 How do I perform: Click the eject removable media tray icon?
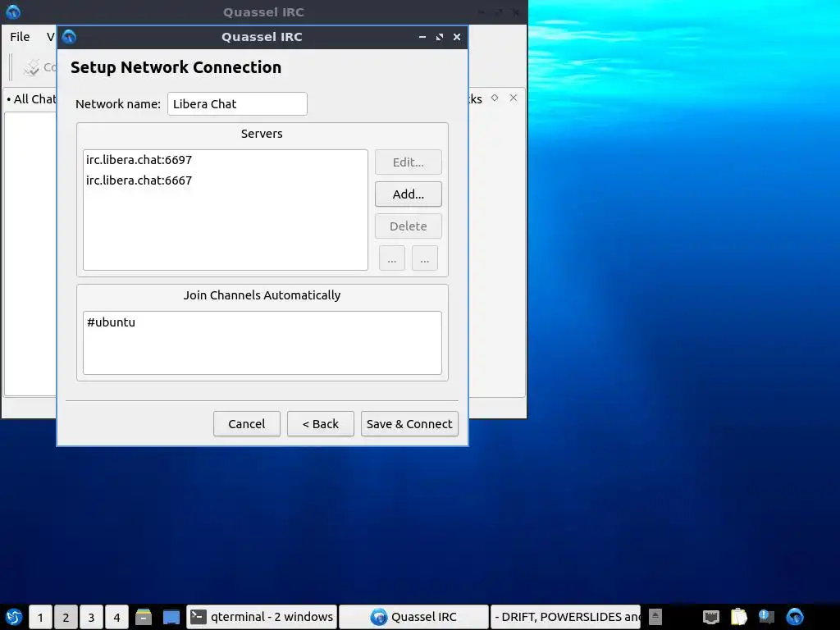click(x=655, y=617)
